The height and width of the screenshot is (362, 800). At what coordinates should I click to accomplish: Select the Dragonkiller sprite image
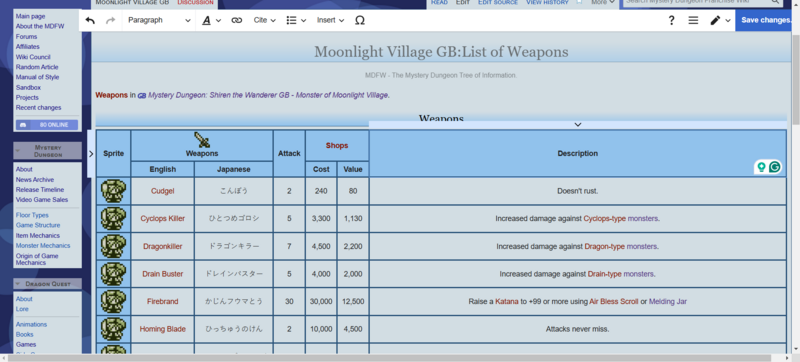coord(113,246)
